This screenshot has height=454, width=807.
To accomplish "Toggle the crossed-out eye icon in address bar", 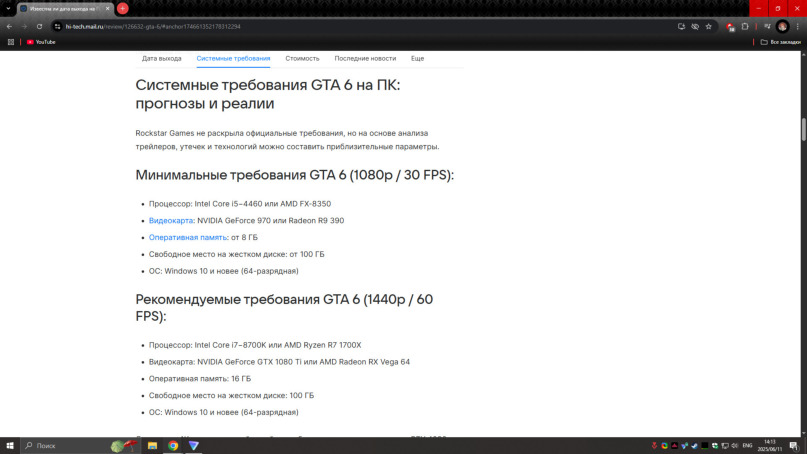I will pyautogui.click(x=695, y=26).
